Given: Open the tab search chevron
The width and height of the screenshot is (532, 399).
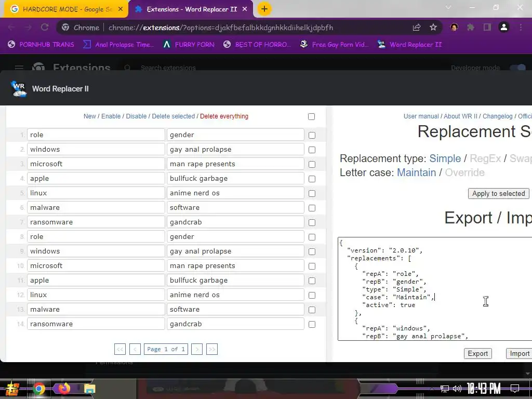Looking at the screenshot, I should tap(448, 7).
